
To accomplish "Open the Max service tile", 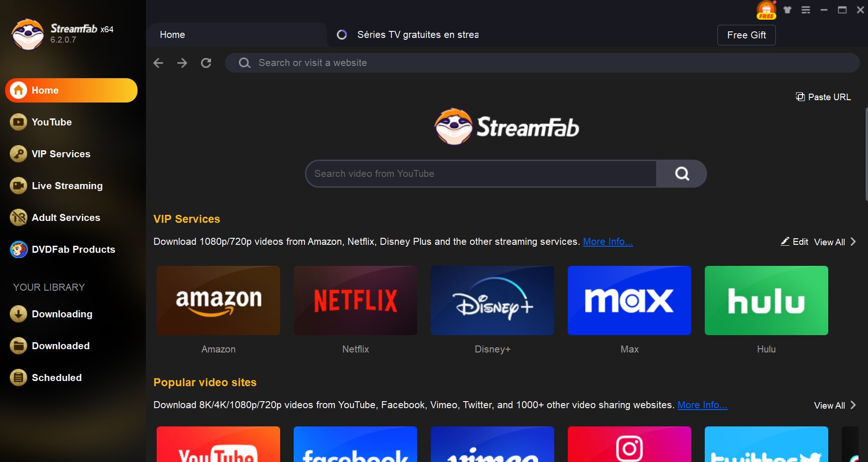I will 629,301.
